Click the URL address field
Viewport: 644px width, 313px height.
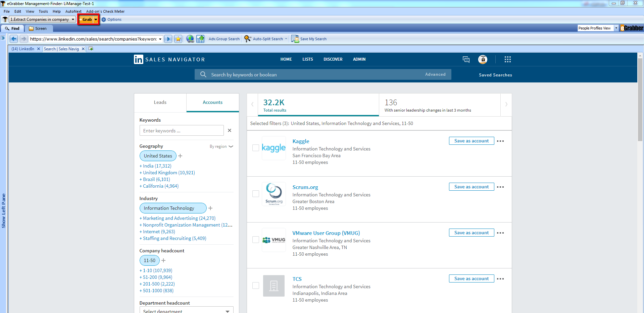tap(93, 39)
